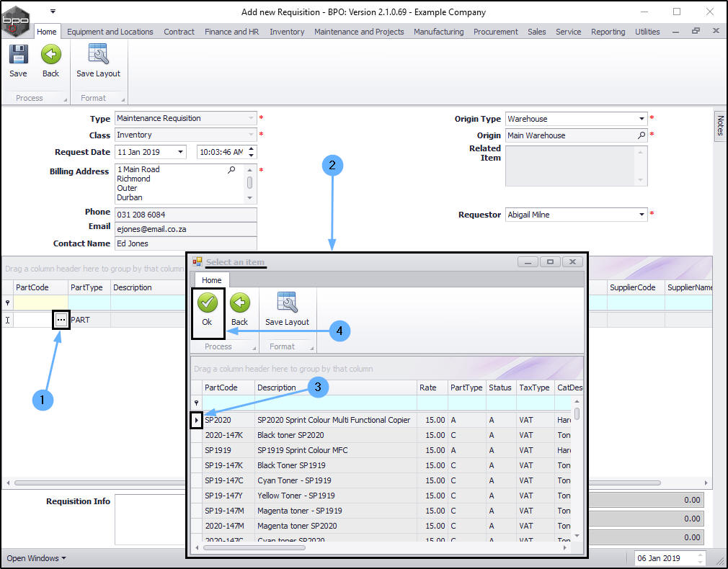Click the Billing Address search magnifier icon
The width and height of the screenshot is (728, 569).
click(231, 170)
